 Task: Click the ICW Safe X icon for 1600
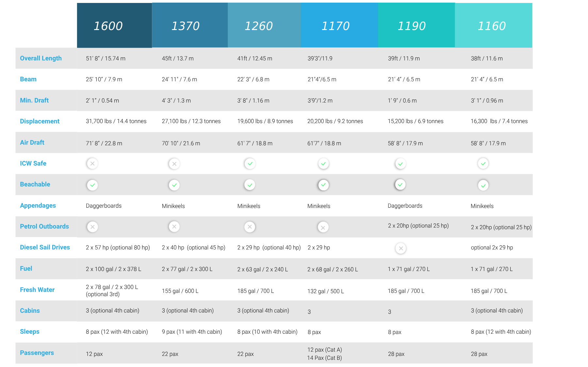[x=92, y=164]
